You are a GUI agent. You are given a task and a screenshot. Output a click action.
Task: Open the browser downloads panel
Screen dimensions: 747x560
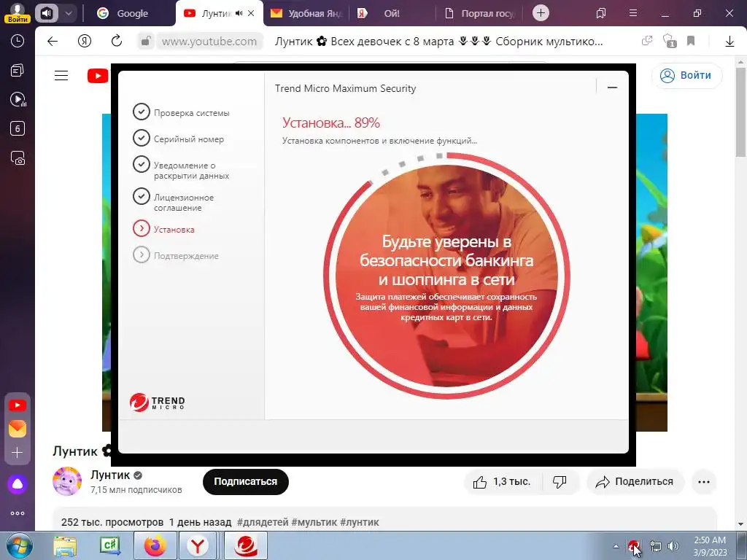729,42
